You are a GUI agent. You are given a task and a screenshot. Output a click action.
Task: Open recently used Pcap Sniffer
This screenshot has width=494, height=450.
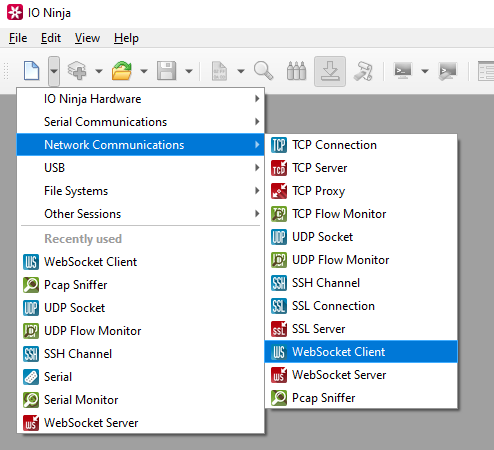click(141, 285)
